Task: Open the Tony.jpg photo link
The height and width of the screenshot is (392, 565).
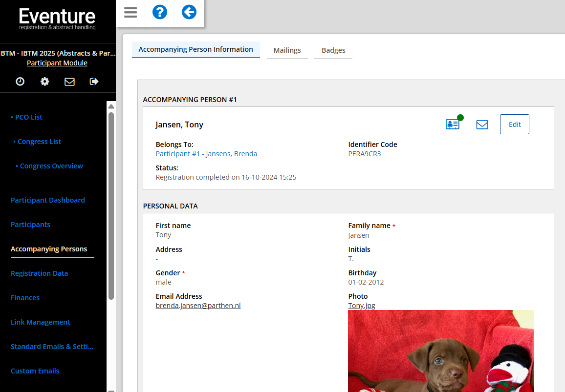Action: click(361, 306)
